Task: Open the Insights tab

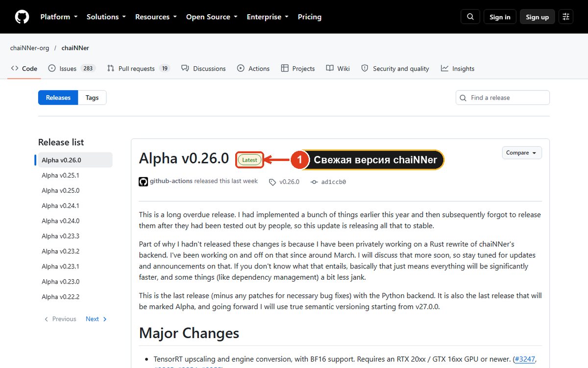Action: point(458,69)
